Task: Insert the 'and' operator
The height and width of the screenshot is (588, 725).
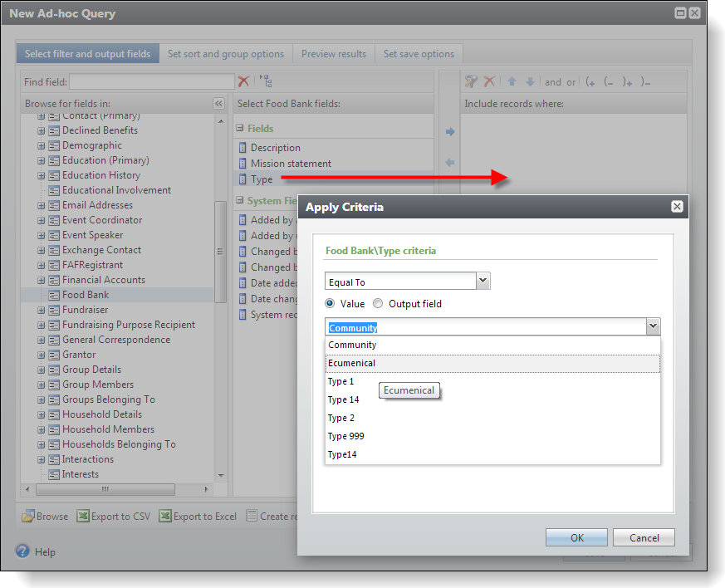Action: (x=553, y=82)
